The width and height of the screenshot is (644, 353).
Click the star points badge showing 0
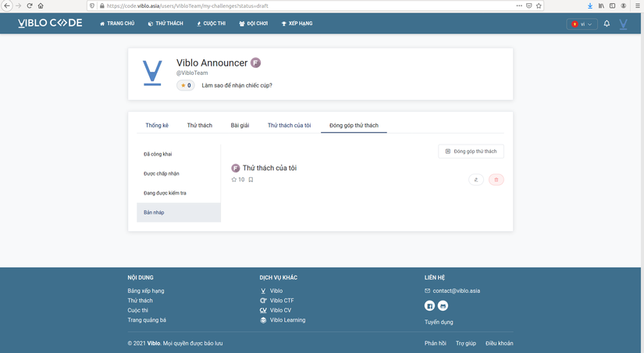186,85
